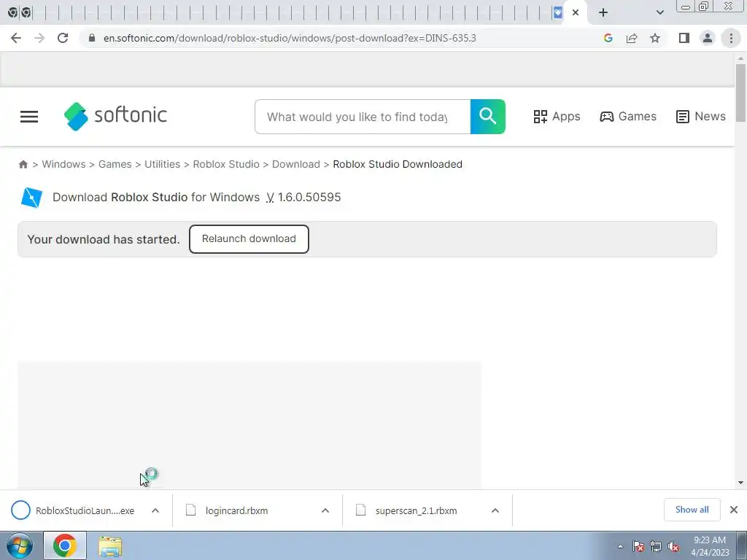The width and height of the screenshot is (747, 560).
Task: Open the Apps section
Action: coord(557,117)
